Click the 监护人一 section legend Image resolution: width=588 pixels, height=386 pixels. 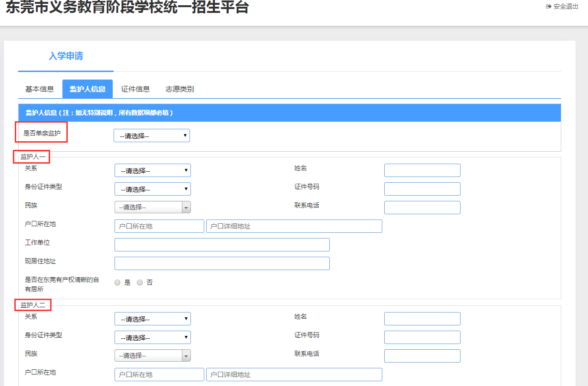click(x=33, y=156)
